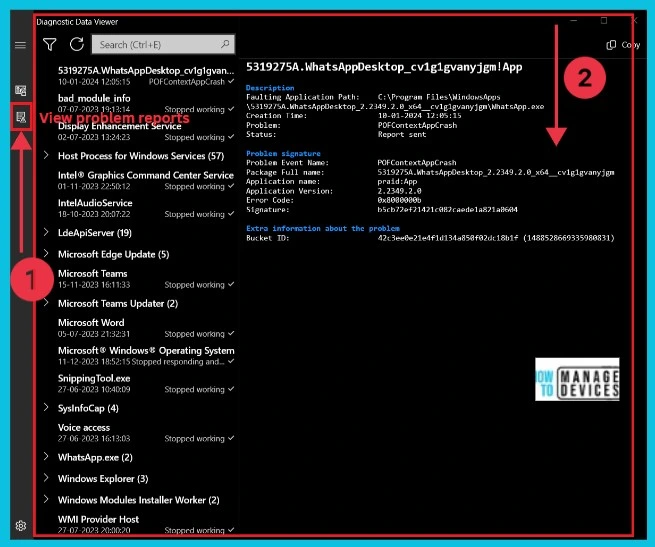Click the Application name value praid:App
Image resolution: width=655 pixels, height=547 pixels.
click(397, 181)
